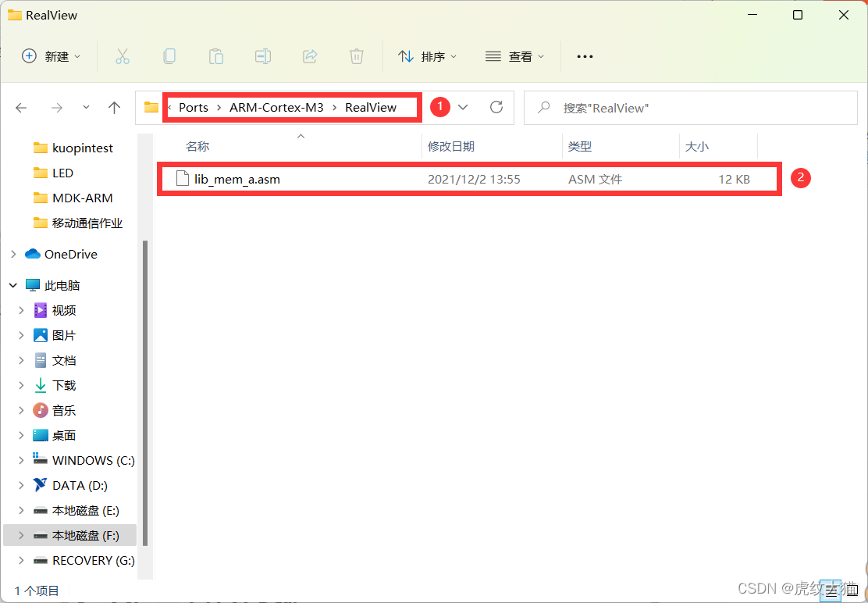Click Ports in the breadcrumb path
The width and height of the screenshot is (868, 603).
click(194, 107)
